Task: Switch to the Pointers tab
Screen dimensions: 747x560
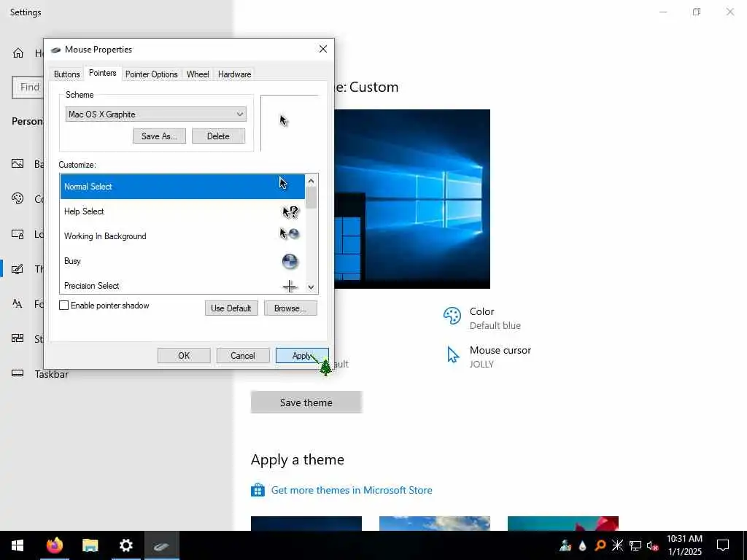Action: pos(102,73)
